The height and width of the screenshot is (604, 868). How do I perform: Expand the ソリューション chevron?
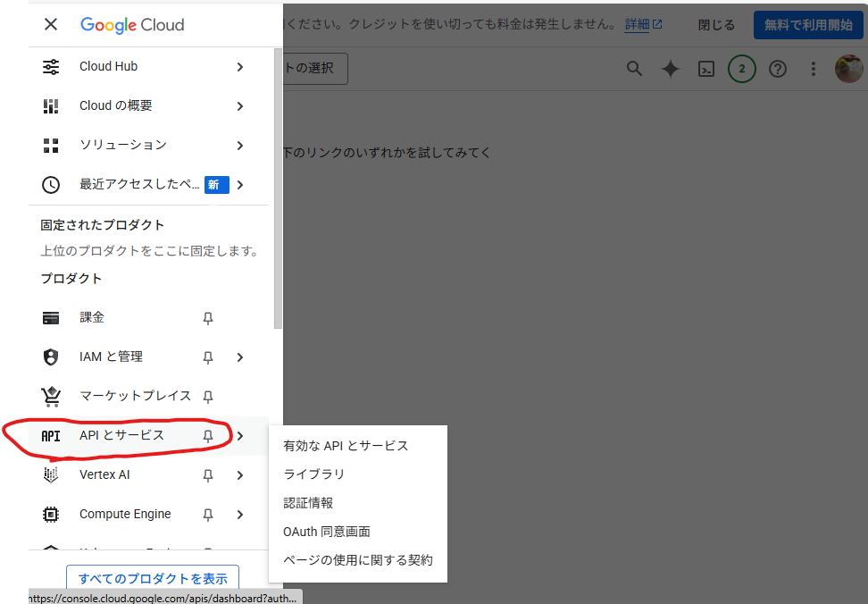(239, 146)
